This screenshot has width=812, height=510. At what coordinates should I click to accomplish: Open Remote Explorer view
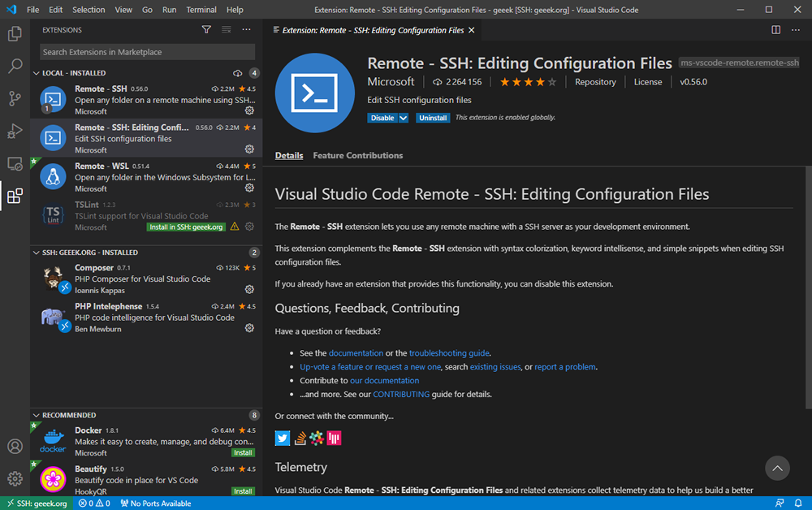(x=15, y=163)
